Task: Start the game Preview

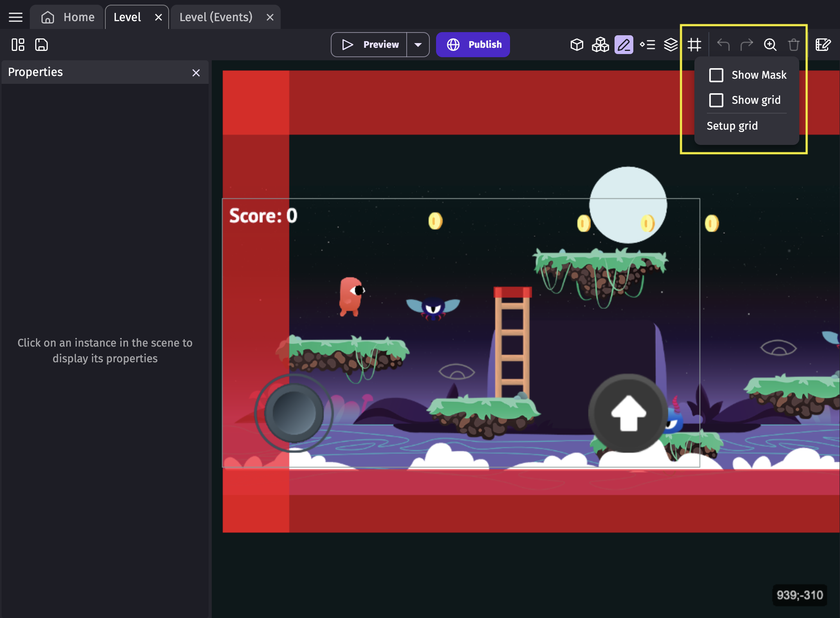Action: (x=370, y=45)
